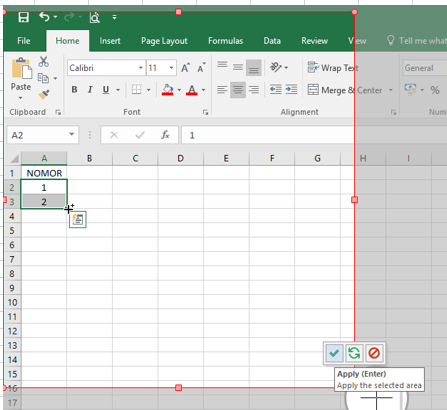Paste clipboard contents with the Paste icon
This screenshot has width=447, height=410.
21,69
